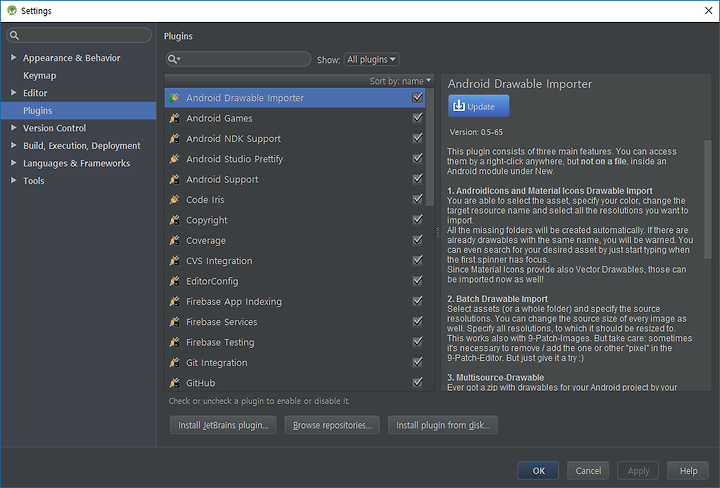Toggle the Android NDK Support checkbox
Viewport: 720px width, 488px height.
pyautogui.click(x=417, y=138)
